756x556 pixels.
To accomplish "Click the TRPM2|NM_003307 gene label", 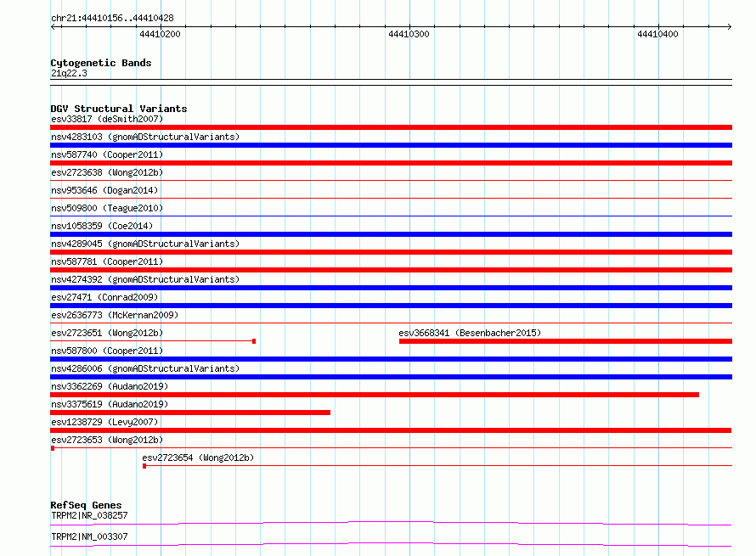I will point(89,536).
